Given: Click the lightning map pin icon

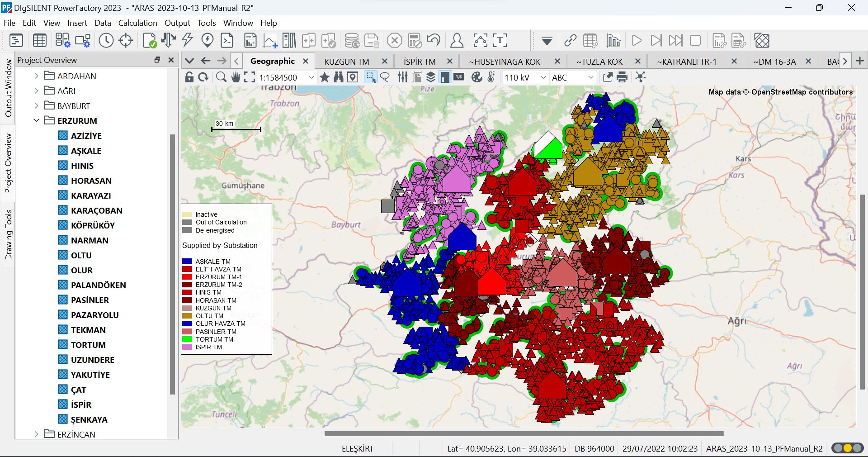Looking at the screenshot, I should point(208,41).
